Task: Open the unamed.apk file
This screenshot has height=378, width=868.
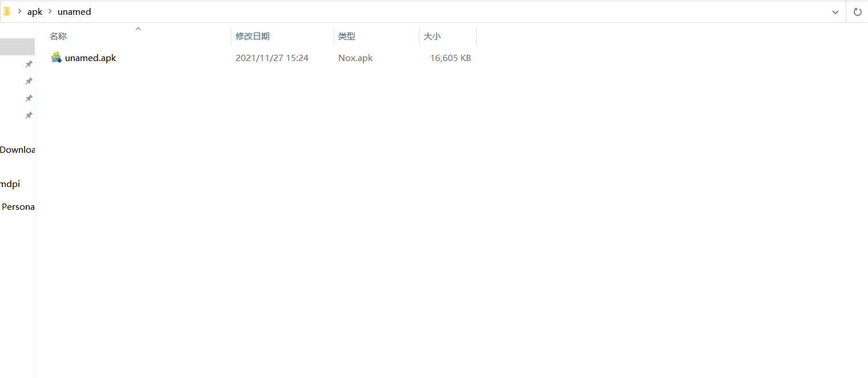Action: pyautogui.click(x=90, y=57)
